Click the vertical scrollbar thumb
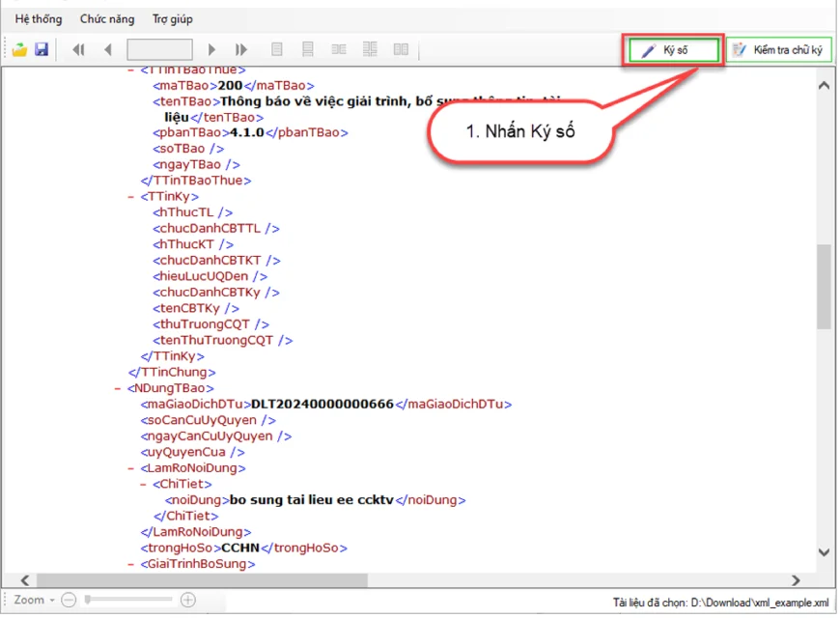The image size is (840, 618). click(x=824, y=287)
